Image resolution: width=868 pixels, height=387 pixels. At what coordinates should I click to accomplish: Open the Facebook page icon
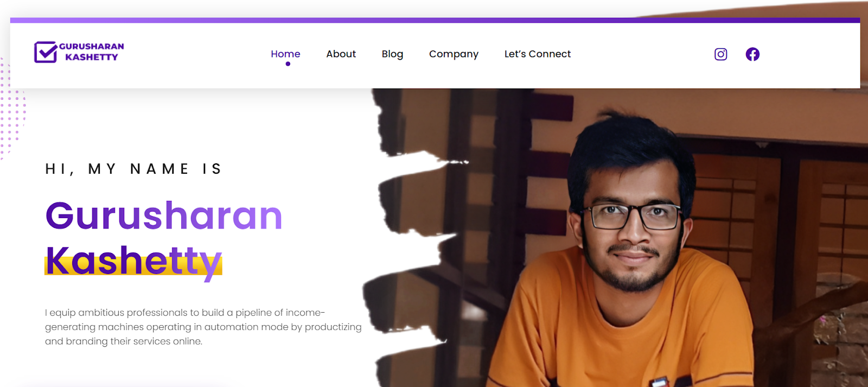pos(752,54)
